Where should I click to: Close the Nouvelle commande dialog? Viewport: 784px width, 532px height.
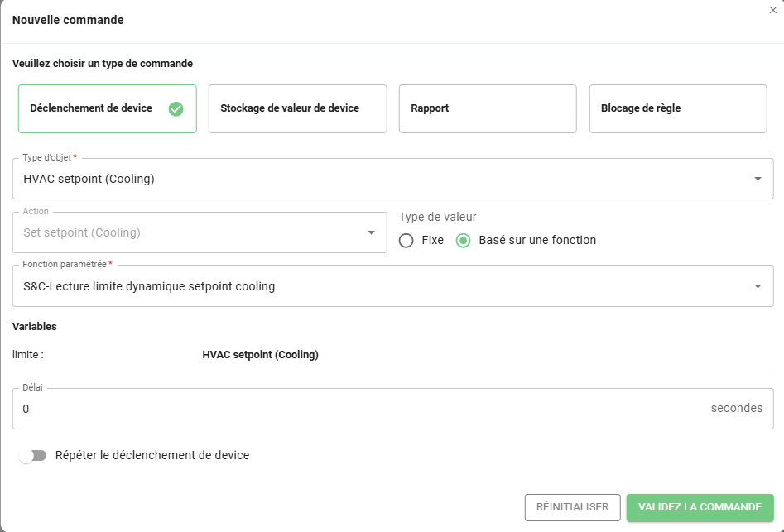click(773, 10)
